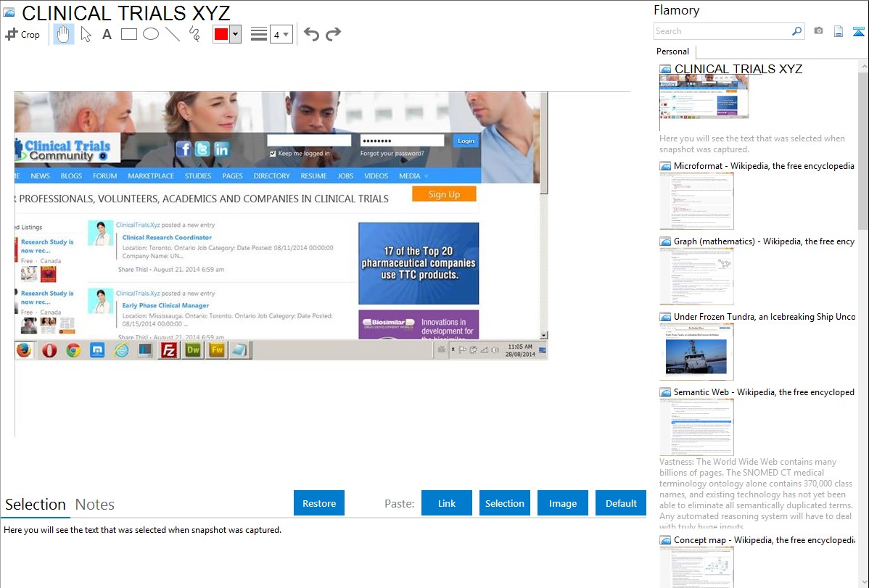The image size is (869, 588).
Task: Open Concept map Wikipedia snapshot title
Action: coord(764,539)
